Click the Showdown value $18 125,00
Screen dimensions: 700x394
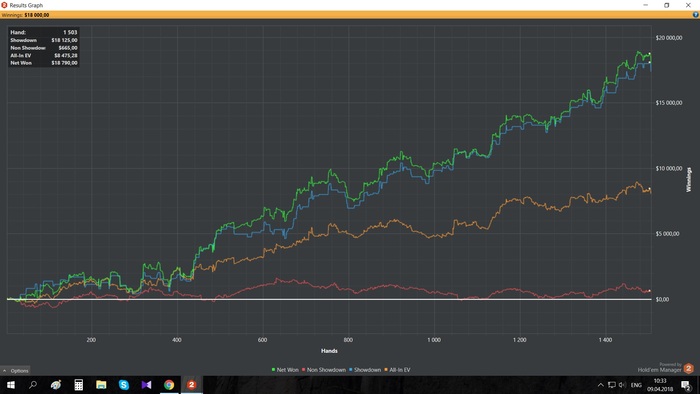coord(64,40)
